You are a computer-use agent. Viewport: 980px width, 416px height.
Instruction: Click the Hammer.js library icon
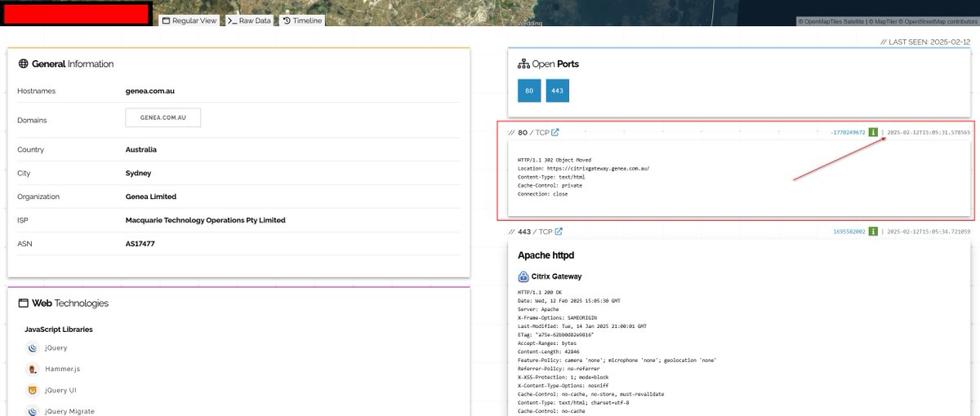pyautogui.click(x=32, y=369)
